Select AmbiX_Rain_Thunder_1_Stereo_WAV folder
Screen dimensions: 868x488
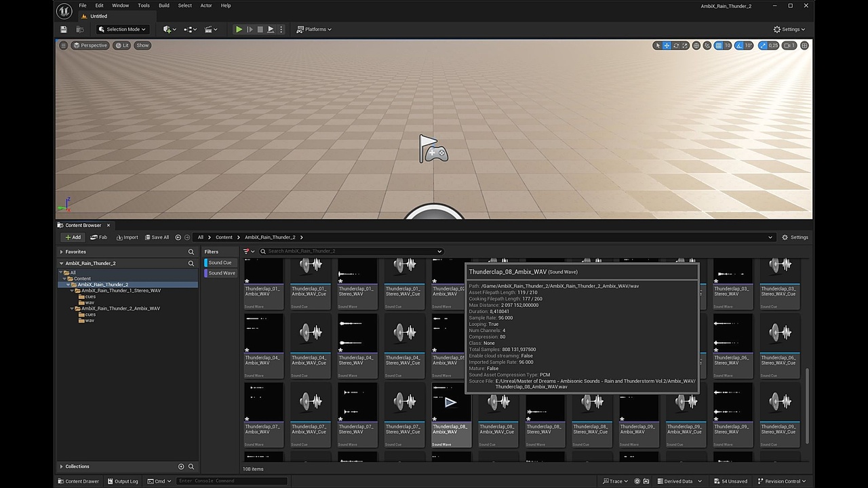(x=121, y=291)
